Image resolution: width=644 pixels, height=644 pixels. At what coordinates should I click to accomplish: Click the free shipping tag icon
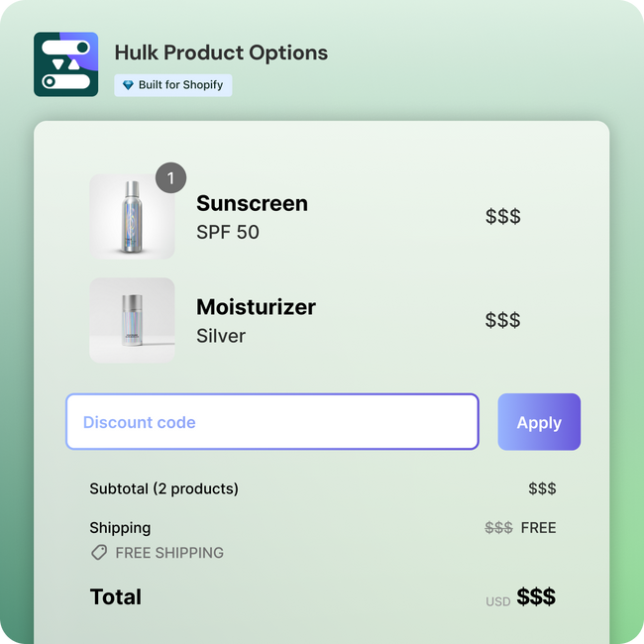(99, 553)
